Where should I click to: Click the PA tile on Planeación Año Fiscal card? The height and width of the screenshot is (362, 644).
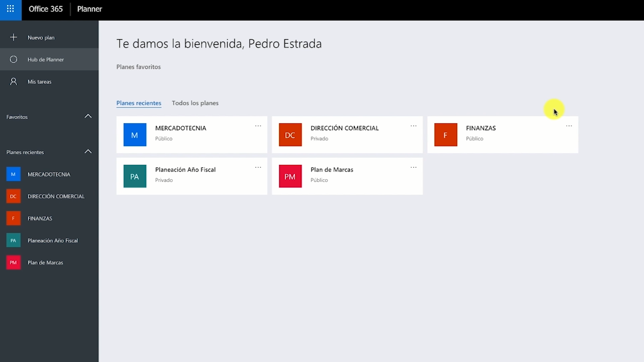tap(135, 176)
